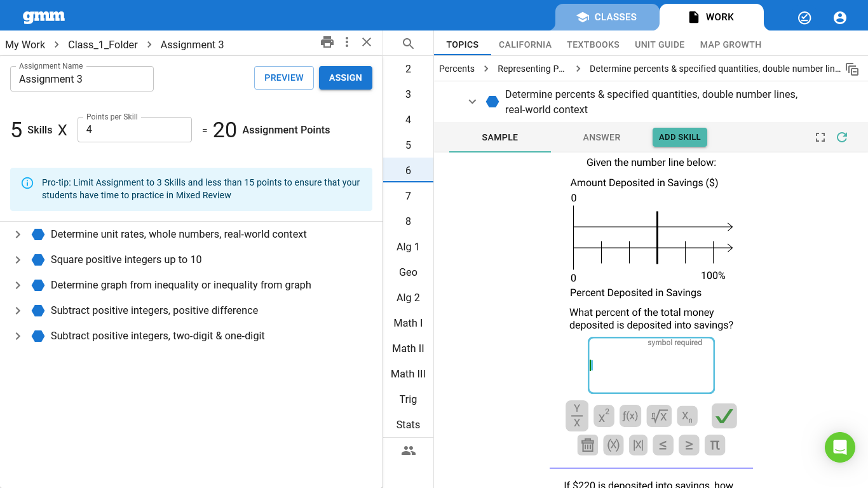This screenshot has height=488, width=868.
Task: Open the three-dot more options menu
Action: pyautogui.click(x=347, y=43)
